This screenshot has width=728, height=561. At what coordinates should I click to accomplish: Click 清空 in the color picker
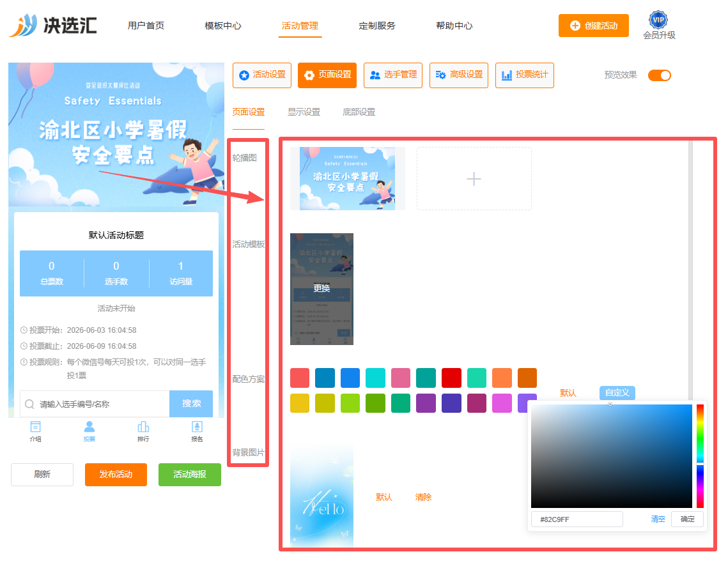point(658,519)
